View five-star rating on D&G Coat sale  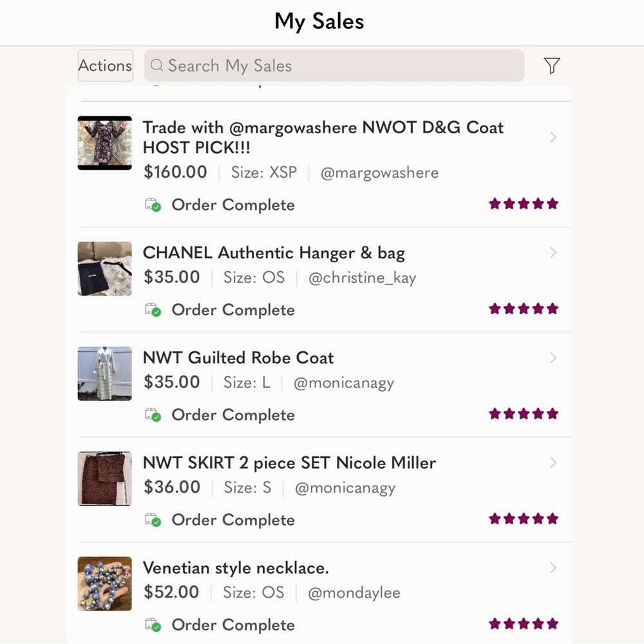[x=524, y=204]
